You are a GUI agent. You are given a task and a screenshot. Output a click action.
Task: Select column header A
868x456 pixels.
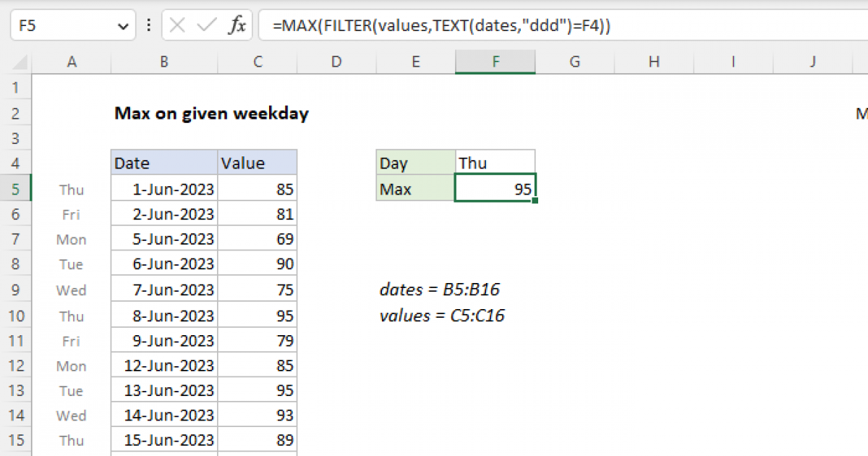(x=72, y=62)
